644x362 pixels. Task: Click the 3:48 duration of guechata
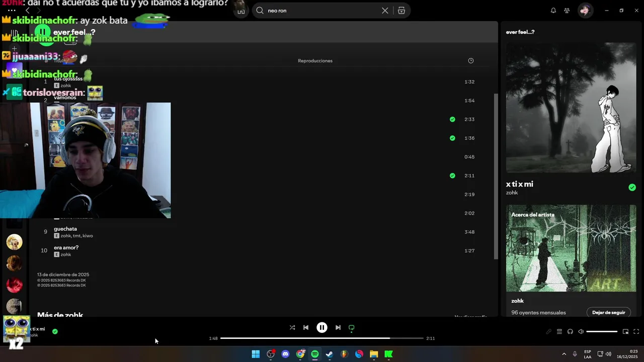tap(469, 232)
